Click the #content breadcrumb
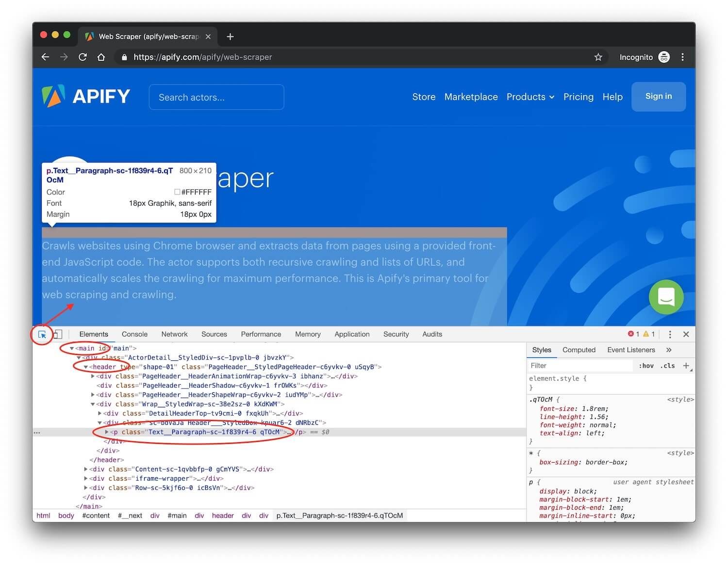This screenshot has width=728, height=565. 96,516
